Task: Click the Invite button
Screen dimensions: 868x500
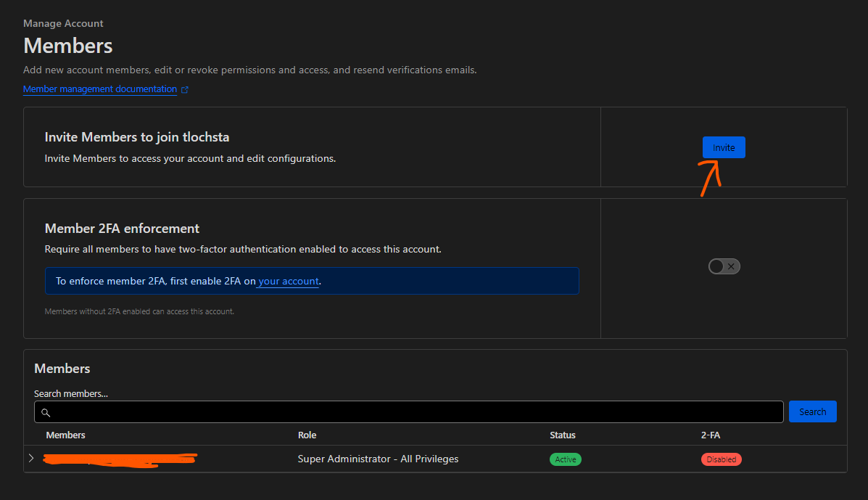Action: (723, 147)
